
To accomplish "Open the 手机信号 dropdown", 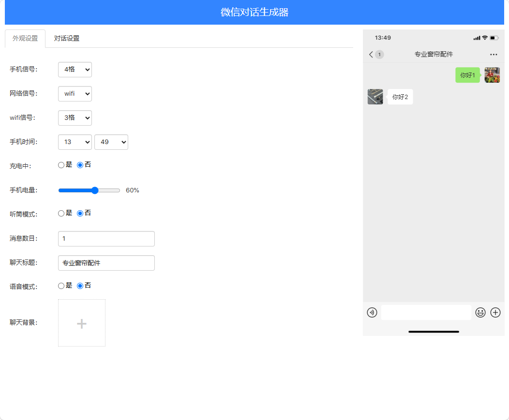I will [x=75, y=70].
